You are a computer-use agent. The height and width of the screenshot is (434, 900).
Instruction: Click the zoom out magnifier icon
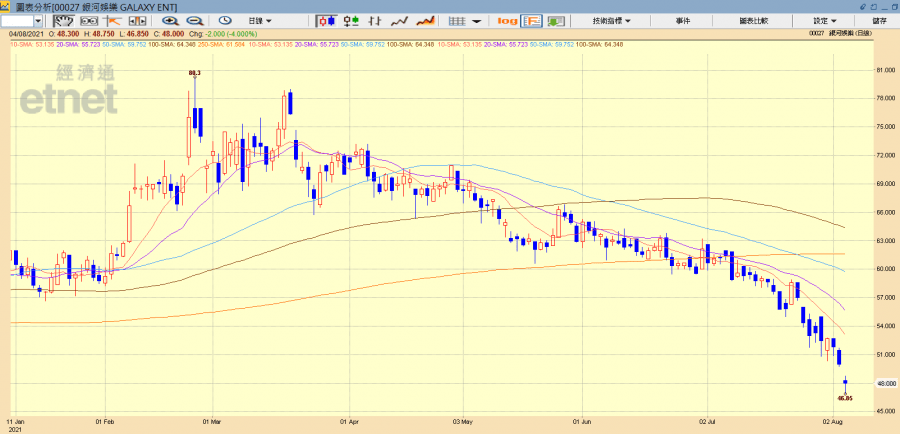point(193,20)
